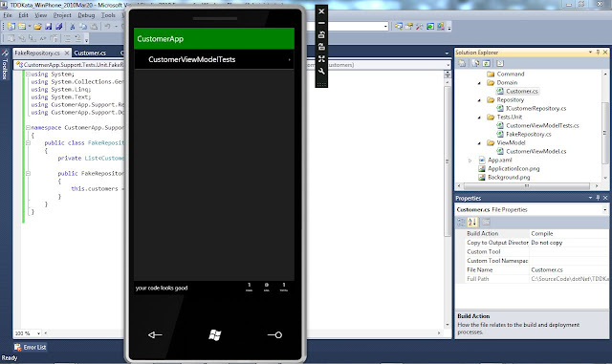Pin toggle for Solution Explorer panel
This screenshot has height=364, width=612.
point(598,52)
